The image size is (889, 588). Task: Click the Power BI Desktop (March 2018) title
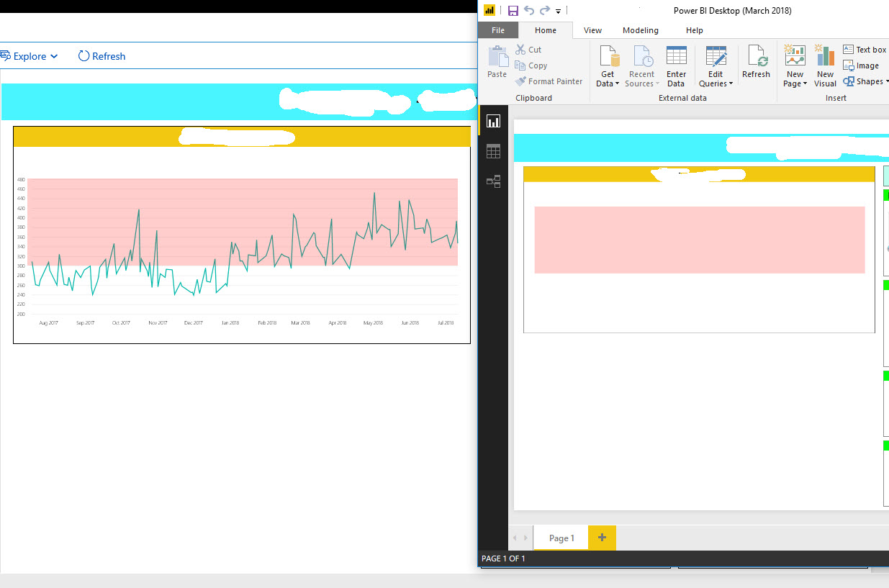tap(732, 10)
